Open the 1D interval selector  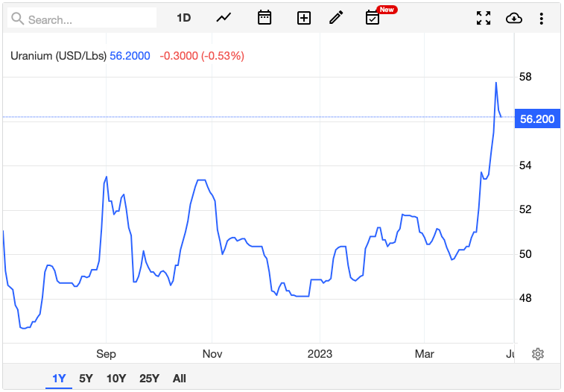pos(183,18)
